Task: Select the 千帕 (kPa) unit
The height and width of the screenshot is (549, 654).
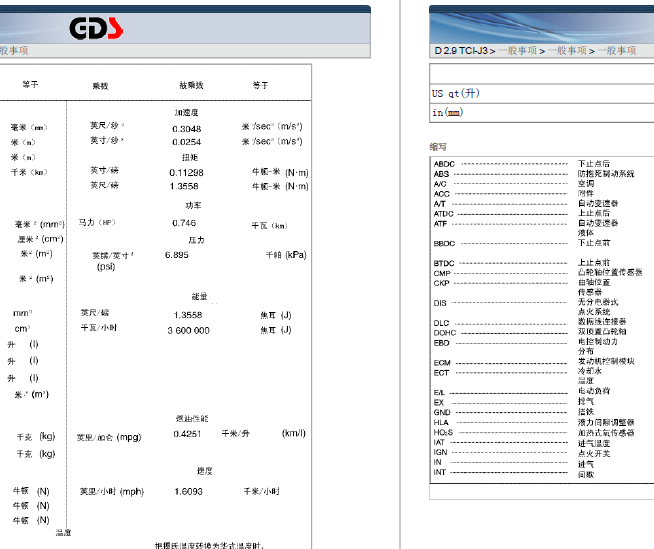Action: [x=286, y=255]
